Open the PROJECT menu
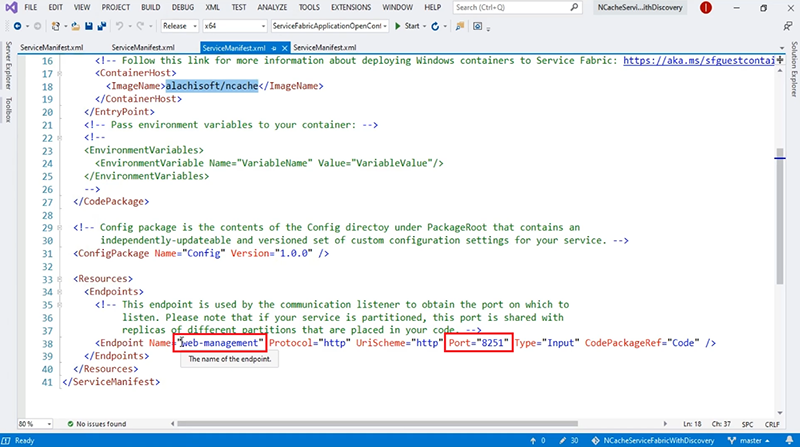 pyautogui.click(x=116, y=8)
